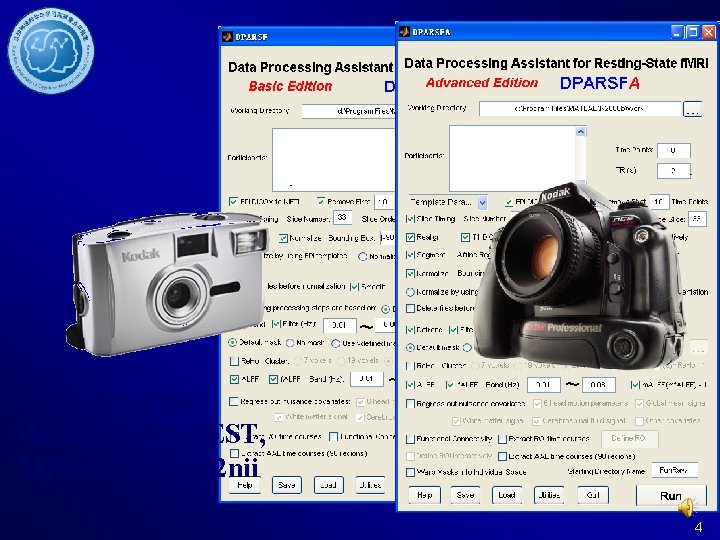Click Filter low field 0.01 in DPARSF
The image size is (720, 540).
(339, 325)
